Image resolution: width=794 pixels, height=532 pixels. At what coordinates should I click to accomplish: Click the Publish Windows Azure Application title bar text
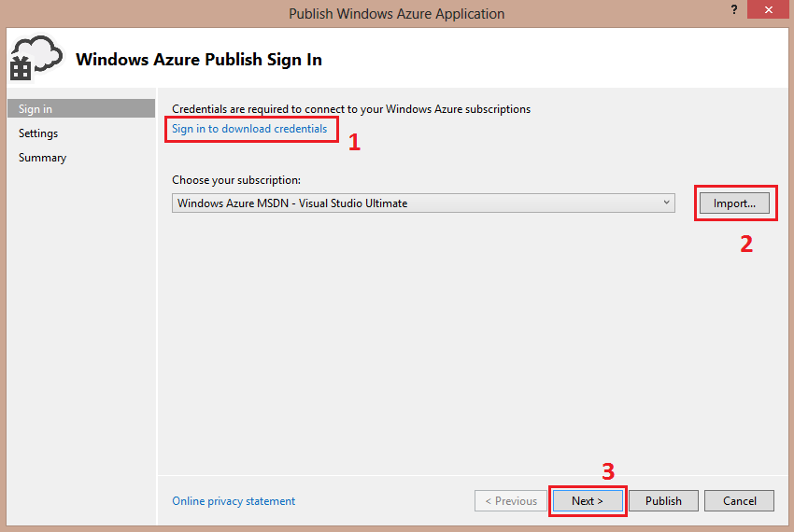tap(396, 14)
